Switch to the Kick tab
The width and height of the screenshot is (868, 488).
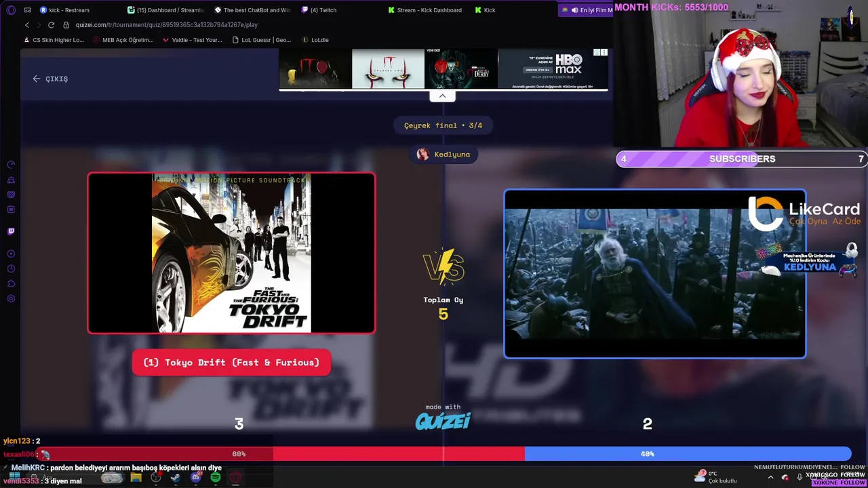coord(485,10)
